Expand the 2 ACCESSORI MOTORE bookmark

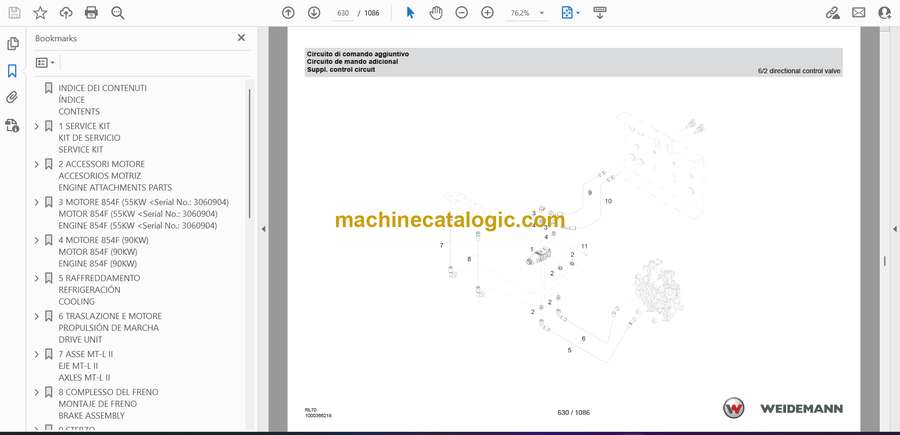click(37, 164)
